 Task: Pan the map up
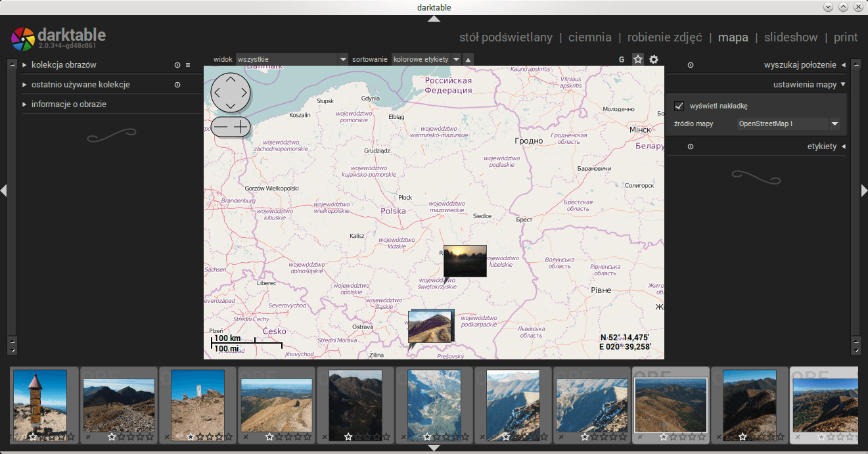tap(231, 79)
